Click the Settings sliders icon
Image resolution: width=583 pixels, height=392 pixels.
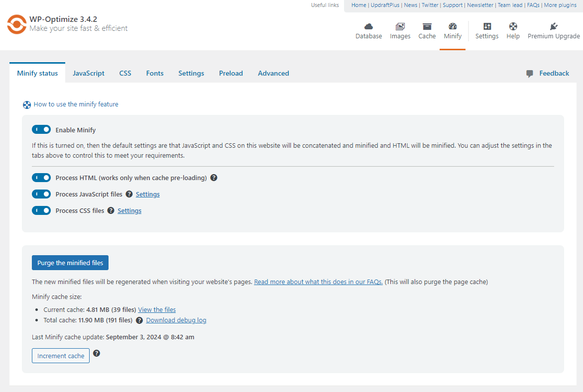[x=487, y=27]
